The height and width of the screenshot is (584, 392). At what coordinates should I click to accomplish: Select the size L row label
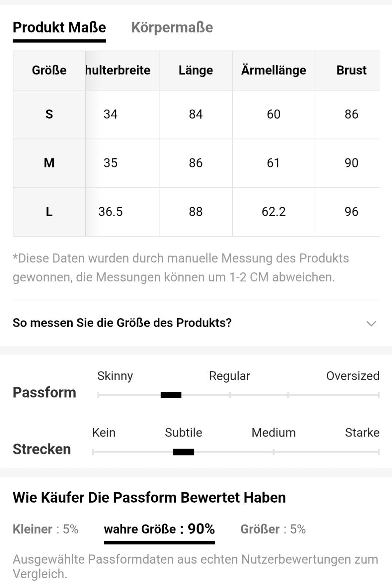click(x=49, y=212)
